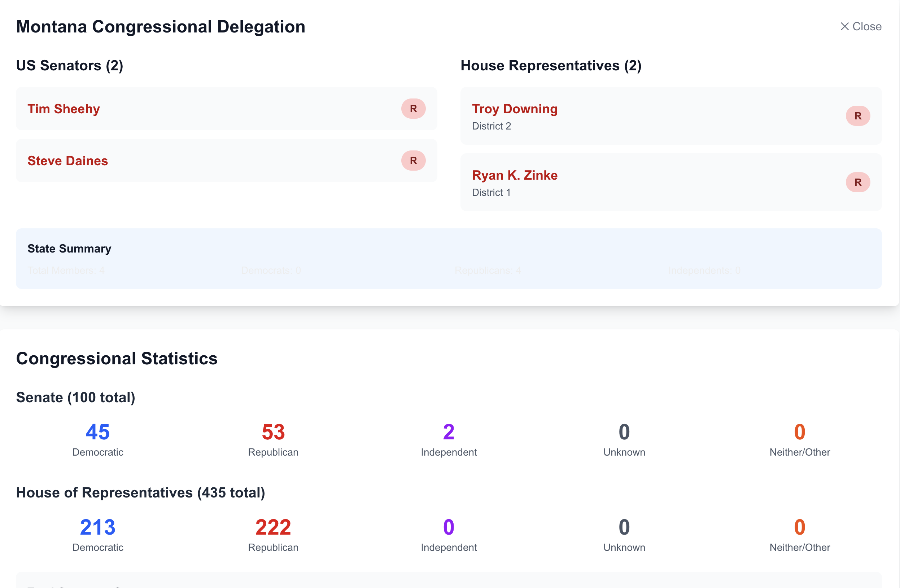
Task: Select Representative Troy Downing's name
Action: (x=514, y=109)
